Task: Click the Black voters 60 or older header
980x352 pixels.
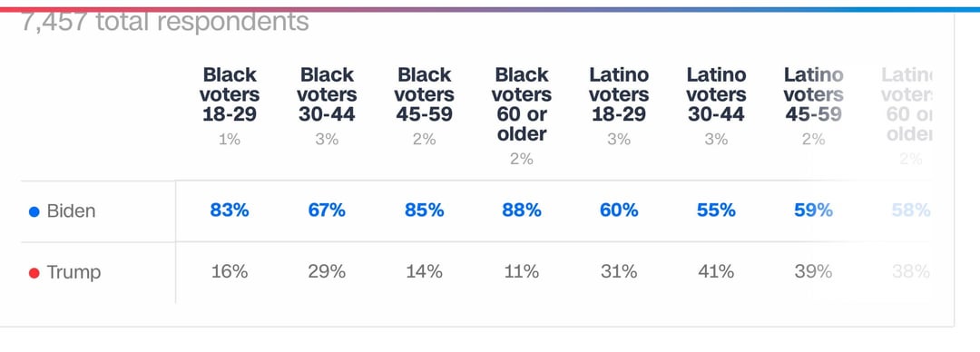Action: (522, 103)
